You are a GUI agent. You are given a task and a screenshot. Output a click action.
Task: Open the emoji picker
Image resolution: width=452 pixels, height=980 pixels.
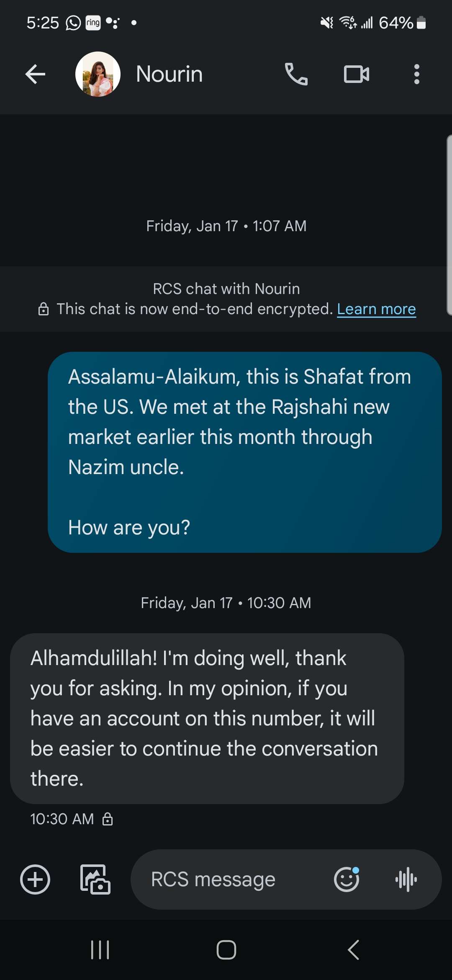pos(347,879)
